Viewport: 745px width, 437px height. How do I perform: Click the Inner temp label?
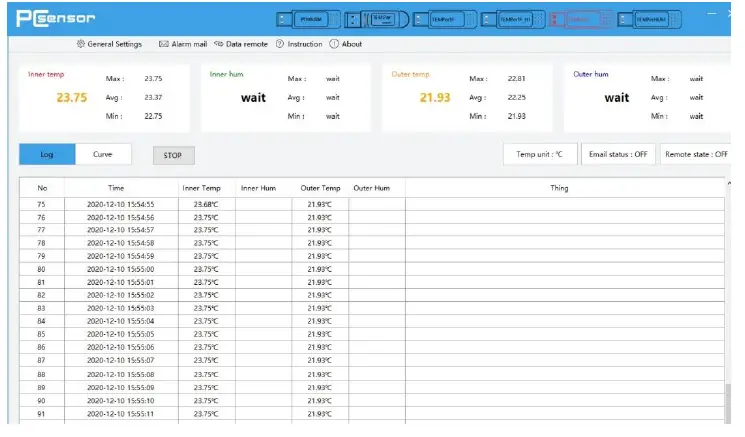pos(46,74)
